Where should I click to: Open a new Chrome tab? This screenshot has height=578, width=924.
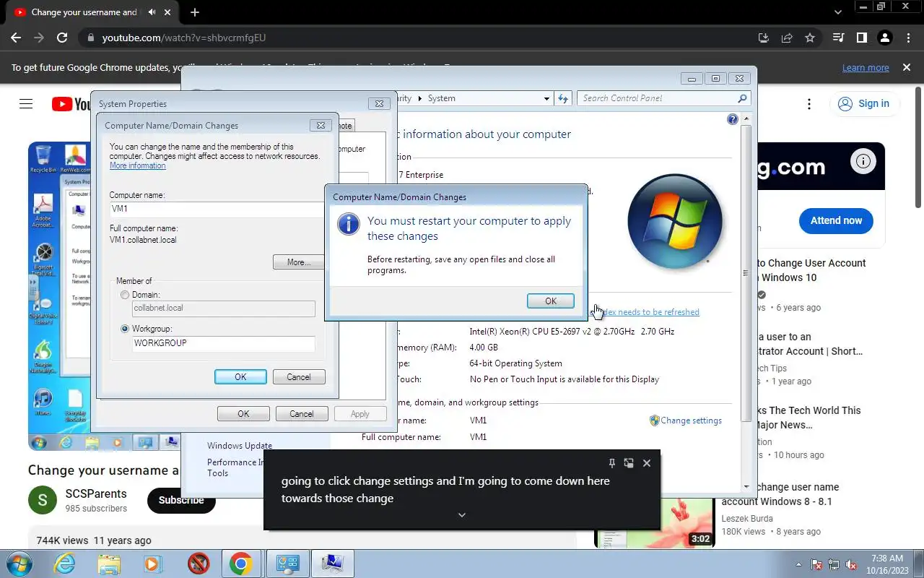[x=195, y=12]
